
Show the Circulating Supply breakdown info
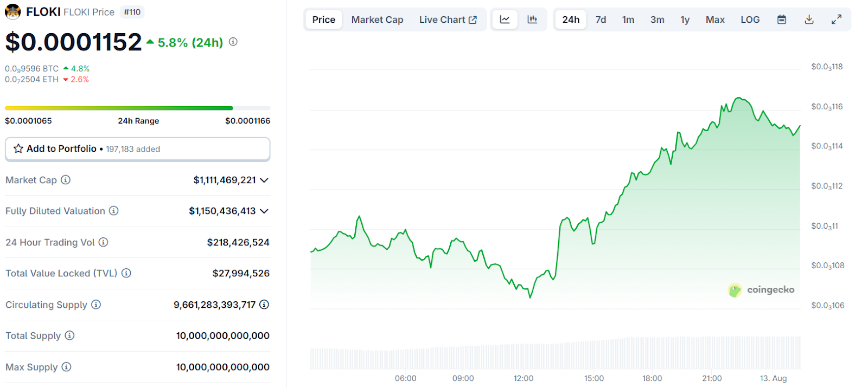[x=264, y=305]
